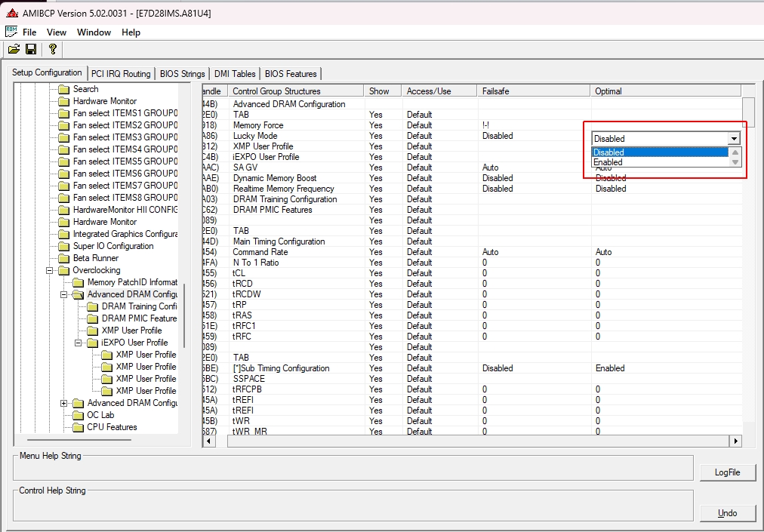
Task: Select Hardware Monitor under Search in tree
Action: [105, 101]
